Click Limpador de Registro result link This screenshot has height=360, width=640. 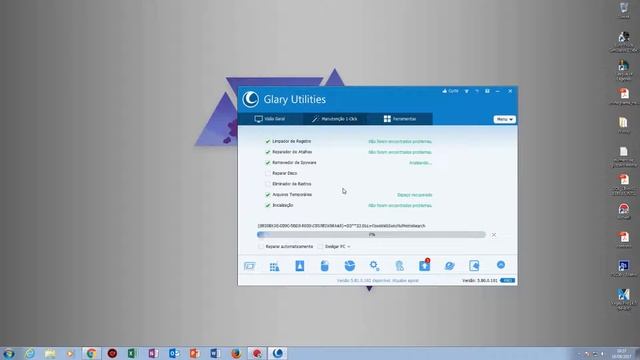point(400,141)
